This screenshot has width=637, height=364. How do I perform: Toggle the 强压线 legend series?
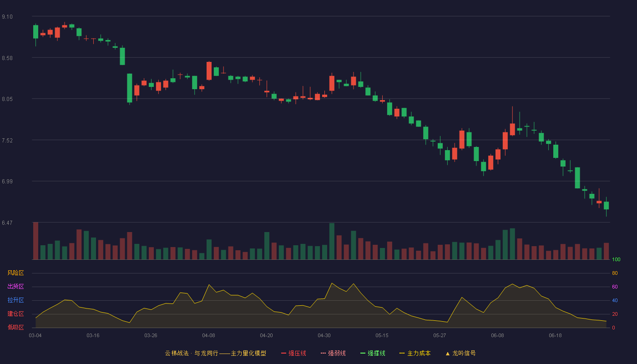tap(293, 353)
